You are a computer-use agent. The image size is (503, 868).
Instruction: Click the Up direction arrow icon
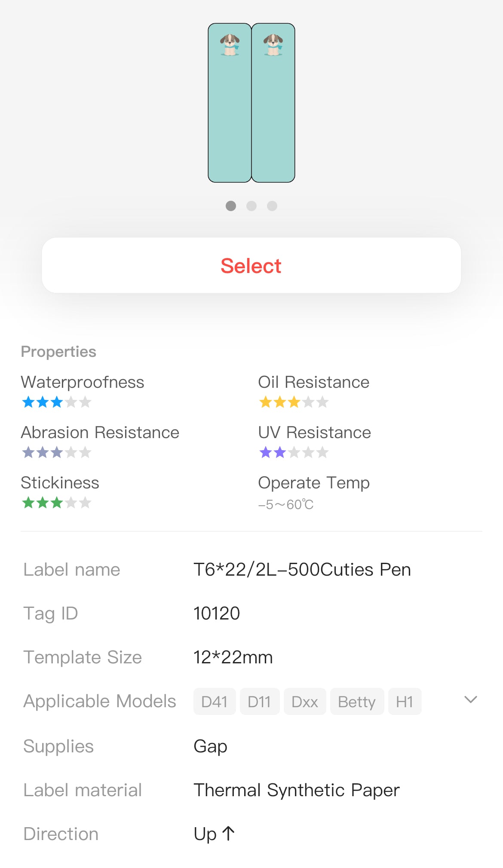[228, 834]
